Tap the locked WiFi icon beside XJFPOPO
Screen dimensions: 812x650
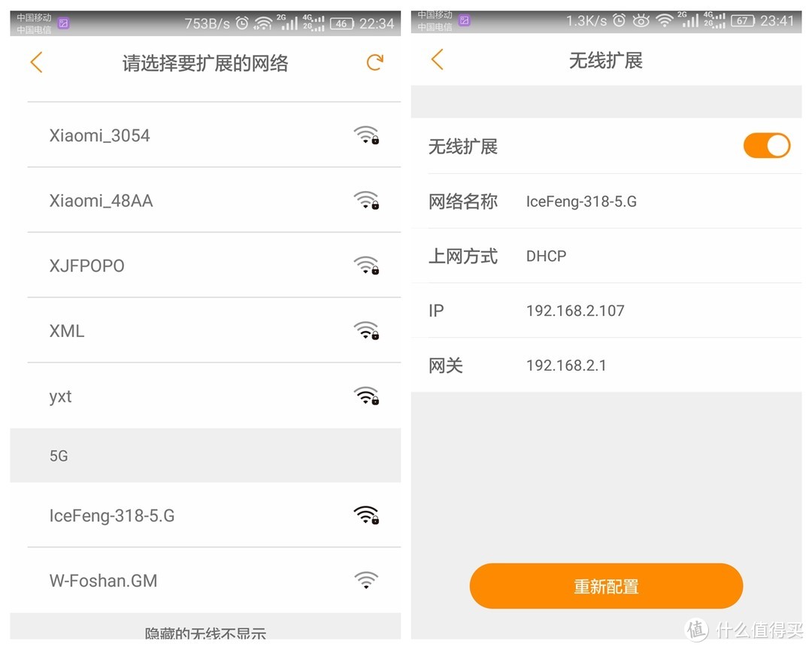(366, 266)
